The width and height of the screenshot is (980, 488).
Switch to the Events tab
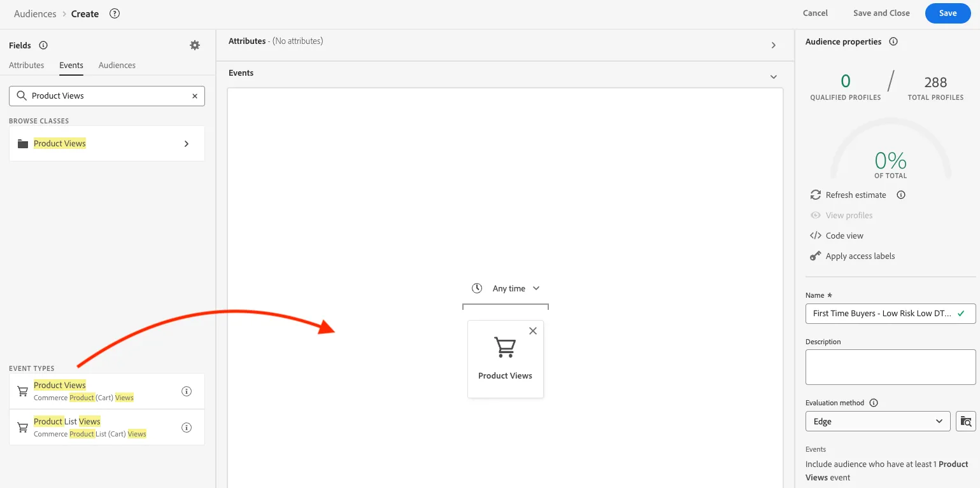71,65
